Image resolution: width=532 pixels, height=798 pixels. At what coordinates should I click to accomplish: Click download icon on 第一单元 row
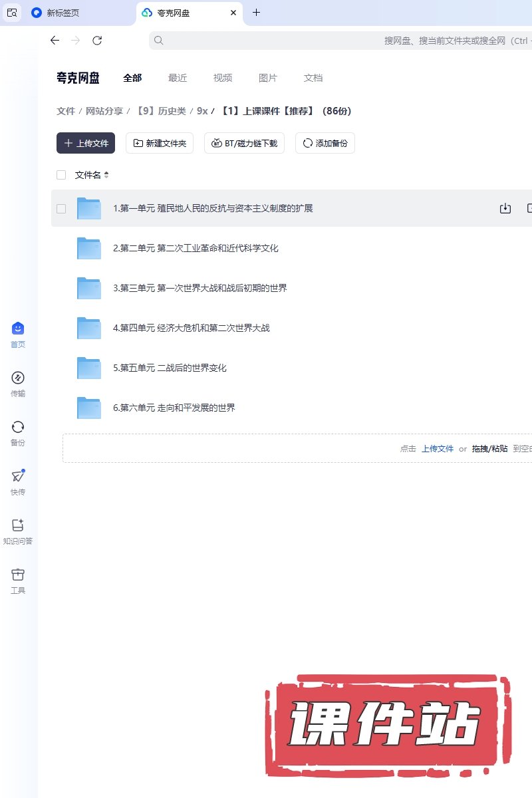tap(505, 208)
